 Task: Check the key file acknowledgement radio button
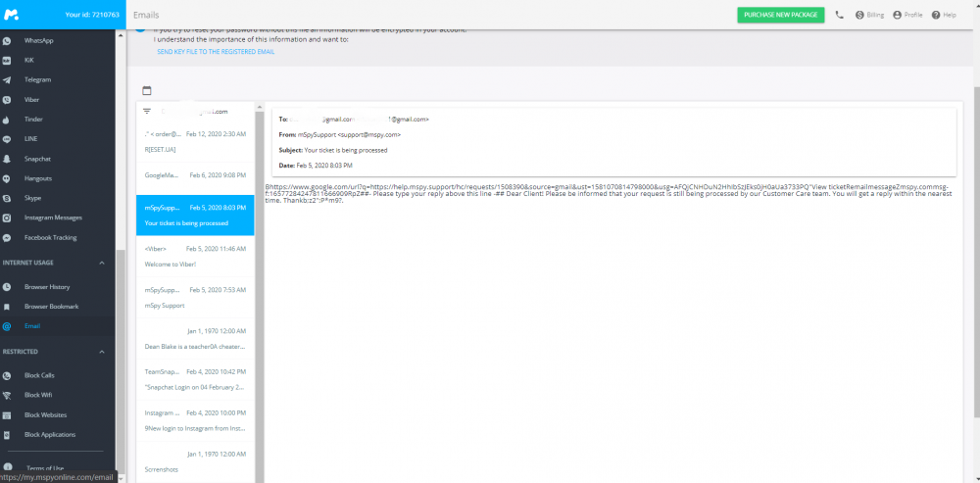point(140,30)
